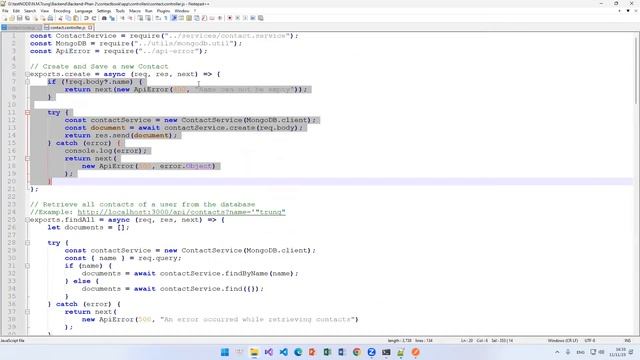
Task: Toggle the indent guide button
Action: tap(173, 18)
